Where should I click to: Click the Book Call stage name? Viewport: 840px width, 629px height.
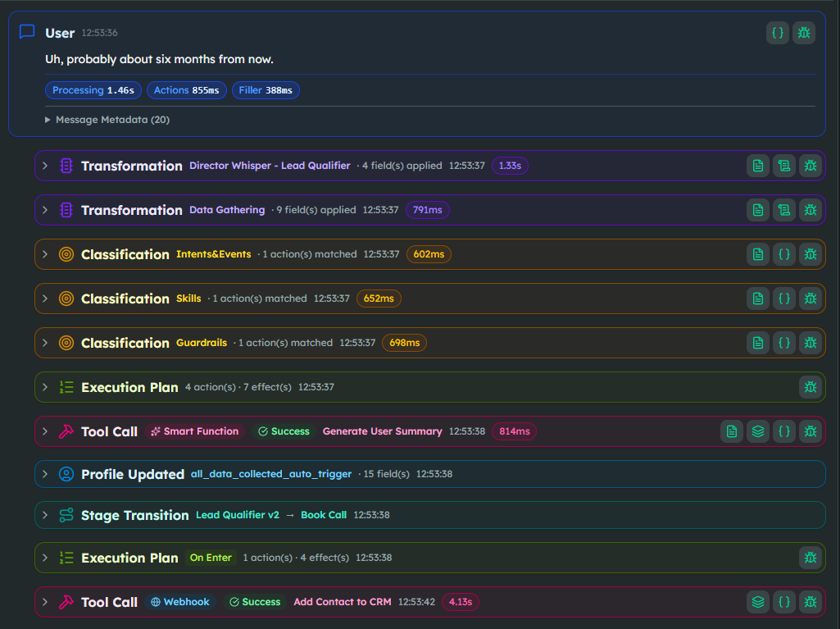coord(324,515)
